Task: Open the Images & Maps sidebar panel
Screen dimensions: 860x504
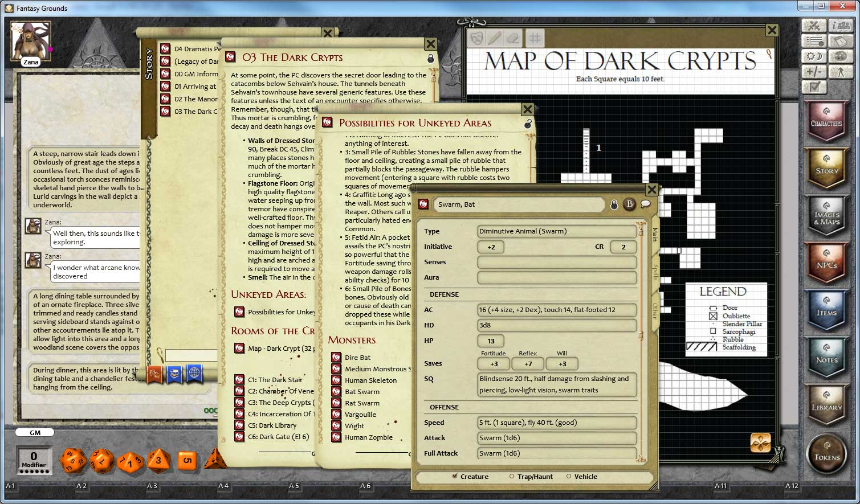Action: 827,216
